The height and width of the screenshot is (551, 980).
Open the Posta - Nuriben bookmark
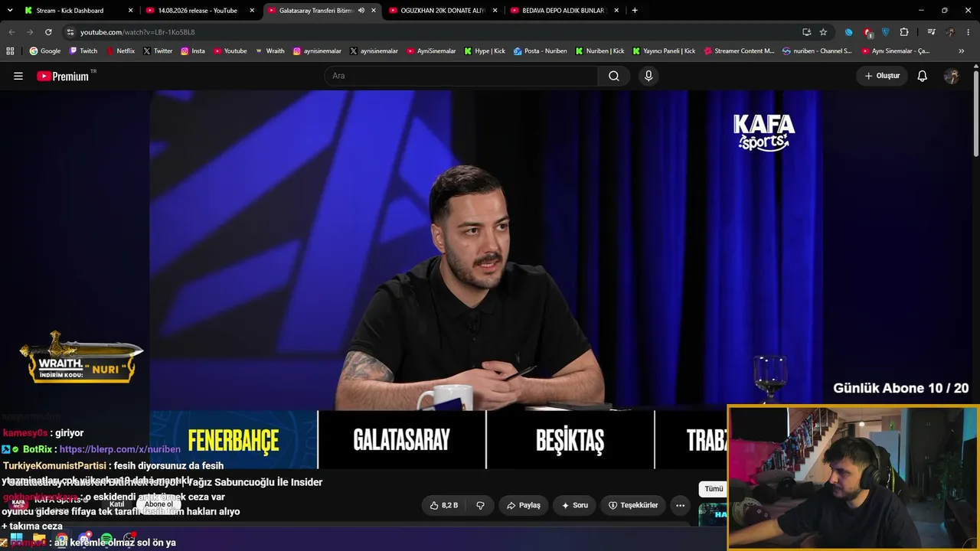541,51
